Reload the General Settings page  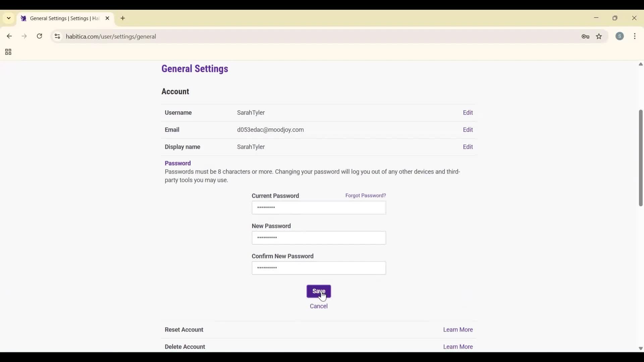click(x=39, y=36)
